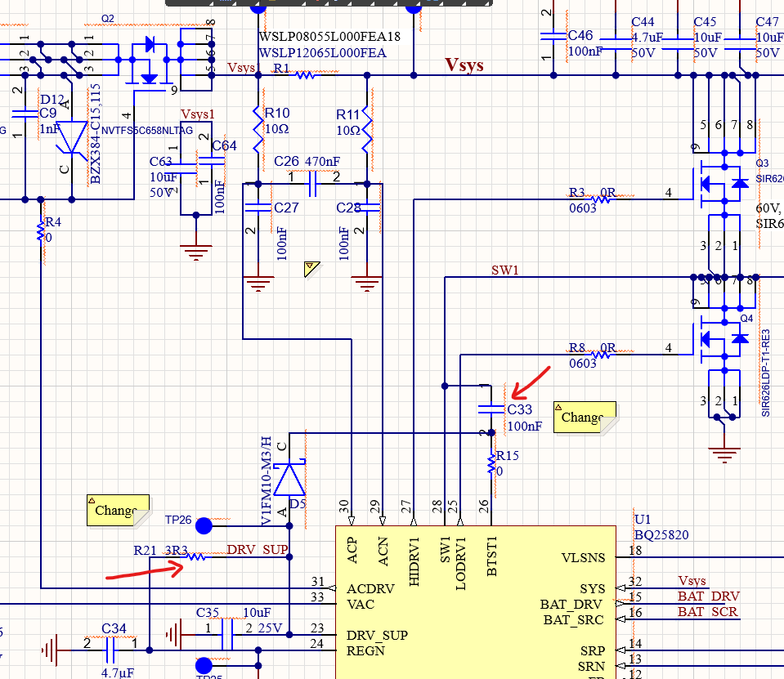Screen dimensions: 784x679
Task: Select the Change note beside C33
Action: 585,418
